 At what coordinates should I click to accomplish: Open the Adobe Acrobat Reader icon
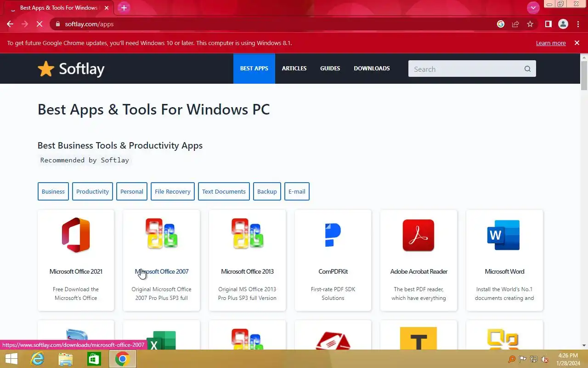coord(418,235)
